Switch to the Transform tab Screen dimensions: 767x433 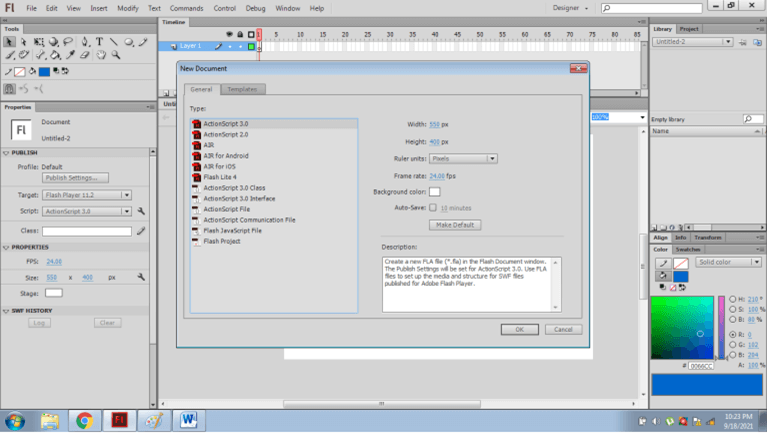707,238
